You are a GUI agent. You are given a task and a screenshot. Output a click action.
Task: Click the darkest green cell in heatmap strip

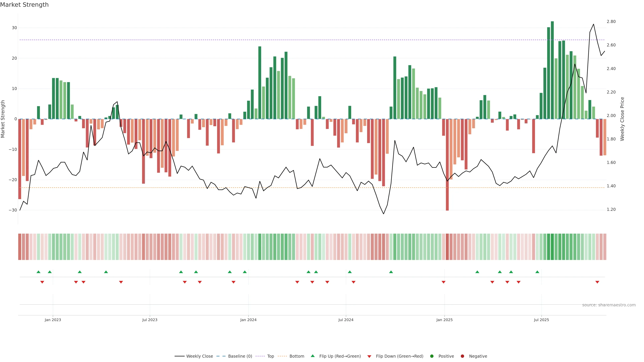pos(552,247)
